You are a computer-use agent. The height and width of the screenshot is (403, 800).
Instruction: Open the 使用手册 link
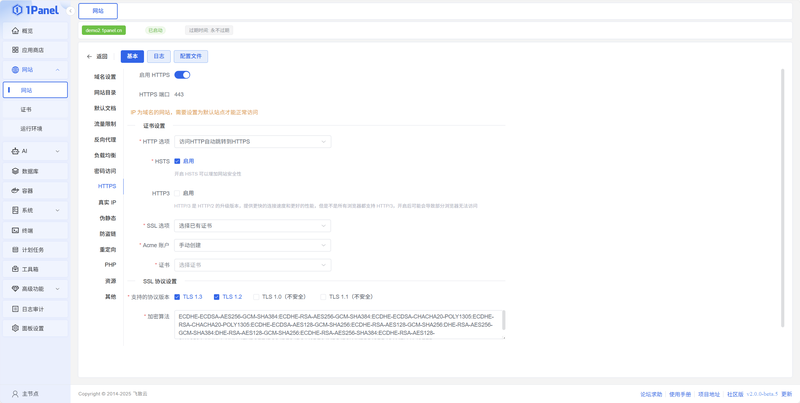tap(680, 394)
